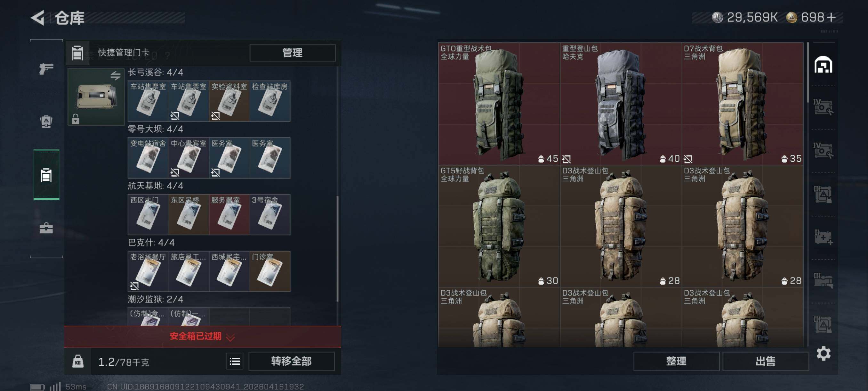Image resolution: width=868 pixels, height=391 pixels.
Task: Open stash settings gear icon
Action: tap(824, 354)
